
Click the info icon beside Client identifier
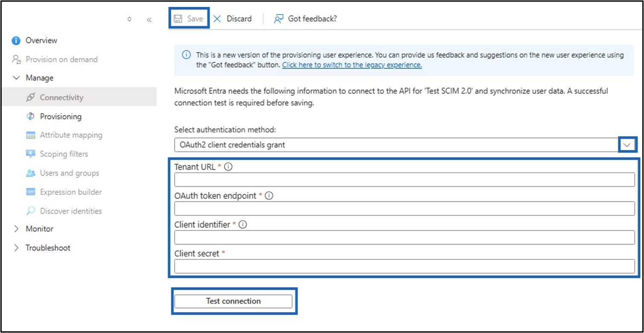point(243,224)
